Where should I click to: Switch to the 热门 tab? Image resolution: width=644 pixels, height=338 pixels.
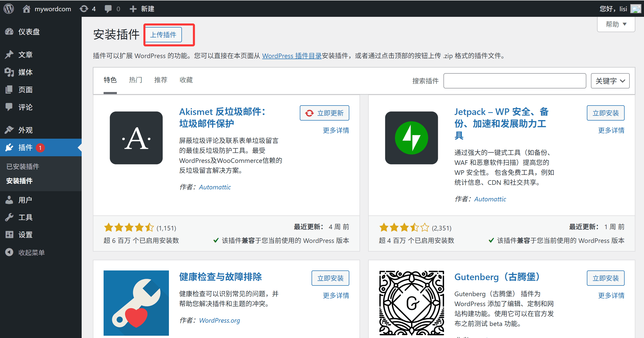click(135, 80)
